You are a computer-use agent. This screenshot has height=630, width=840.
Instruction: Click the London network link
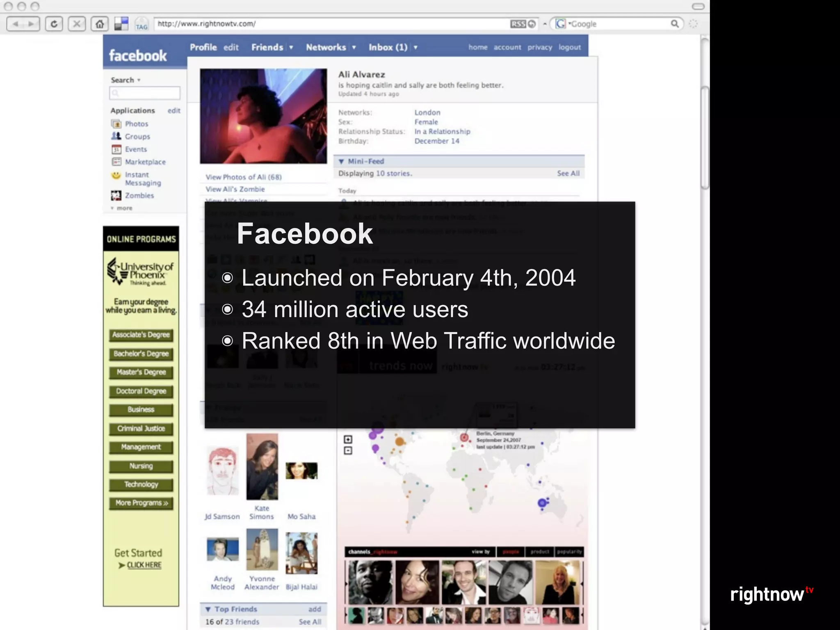[427, 112]
